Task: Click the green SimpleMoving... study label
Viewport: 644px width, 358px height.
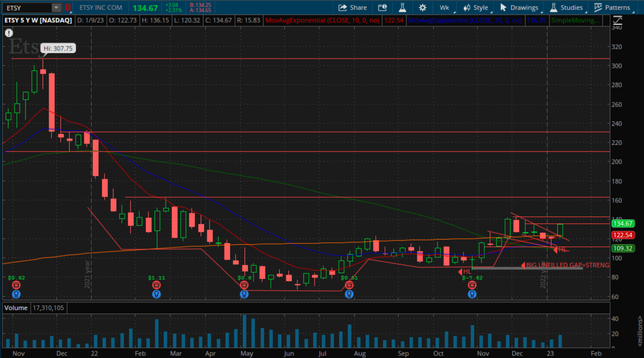Action: coord(575,20)
